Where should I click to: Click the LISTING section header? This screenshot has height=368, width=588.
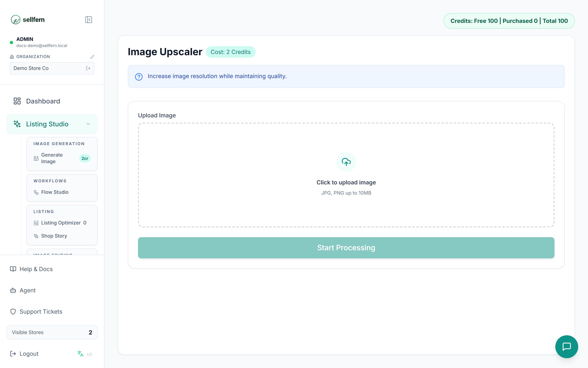(44, 212)
